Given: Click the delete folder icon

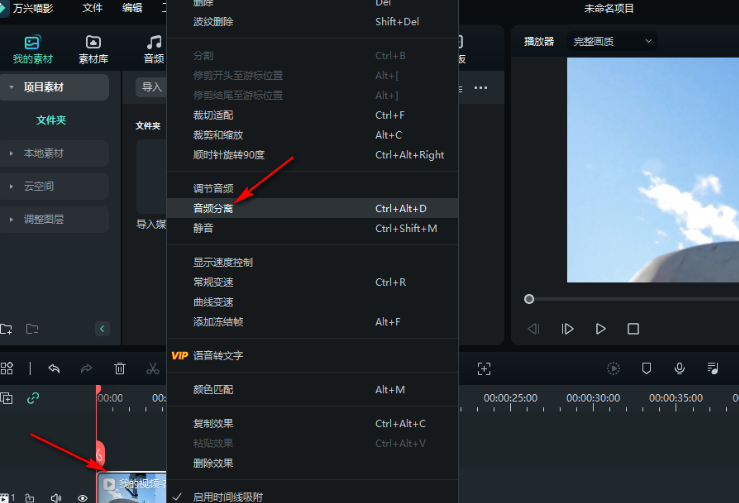Looking at the screenshot, I should point(32,329).
